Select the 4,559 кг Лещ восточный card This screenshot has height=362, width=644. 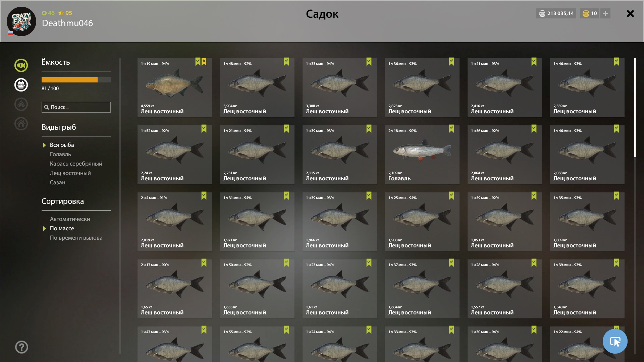pyautogui.click(x=175, y=88)
